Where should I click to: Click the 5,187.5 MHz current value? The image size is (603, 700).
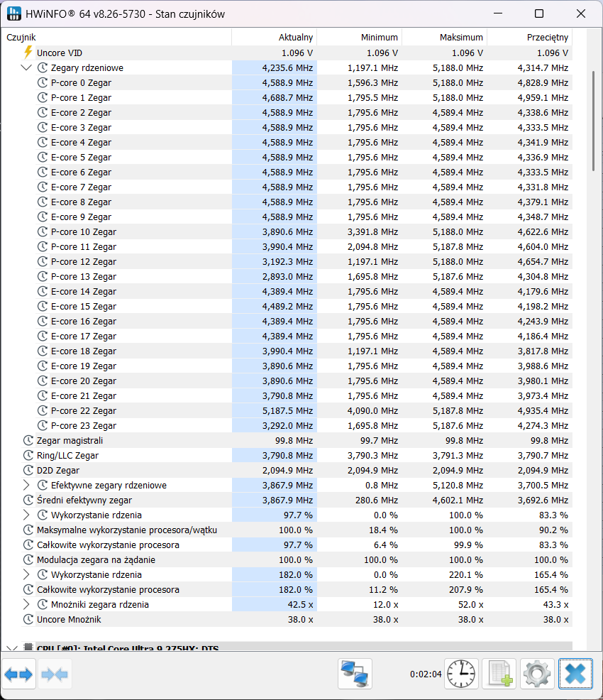coord(288,411)
